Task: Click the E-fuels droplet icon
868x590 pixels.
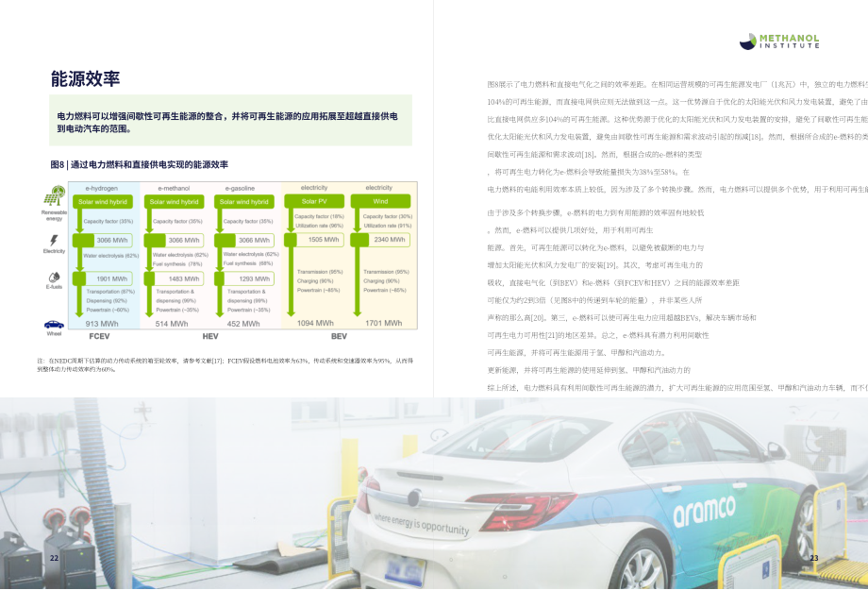Action: coord(55,277)
